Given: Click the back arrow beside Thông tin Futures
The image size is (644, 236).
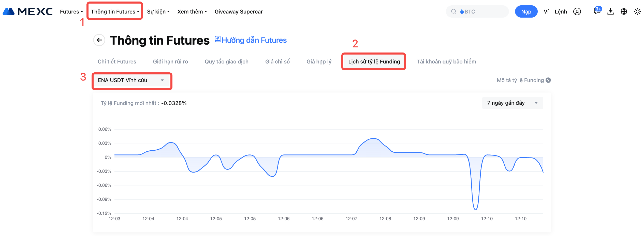Looking at the screenshot, I should [x=99, y=40].
